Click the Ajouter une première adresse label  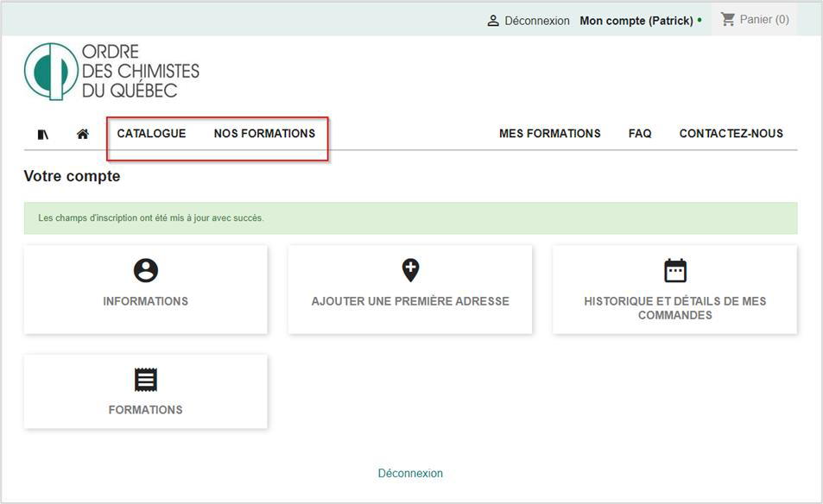[x=410, y=301]
